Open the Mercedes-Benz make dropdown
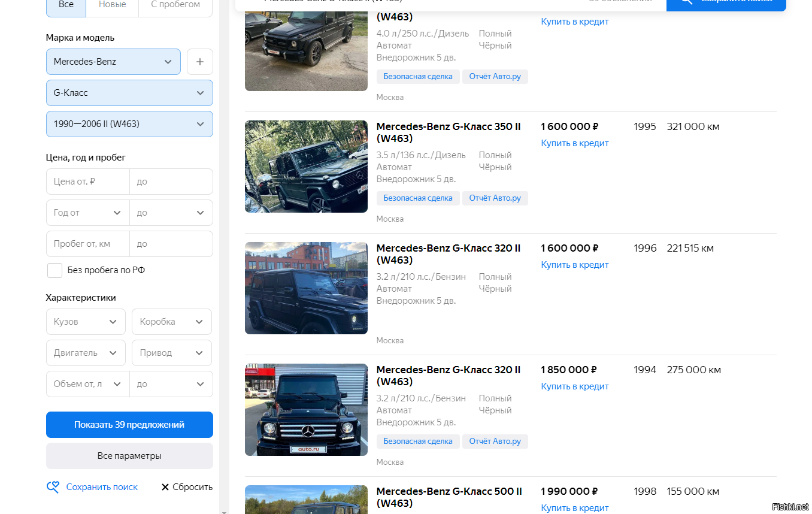The height and width of the screenshot is (514, 812). coord(113,62)
